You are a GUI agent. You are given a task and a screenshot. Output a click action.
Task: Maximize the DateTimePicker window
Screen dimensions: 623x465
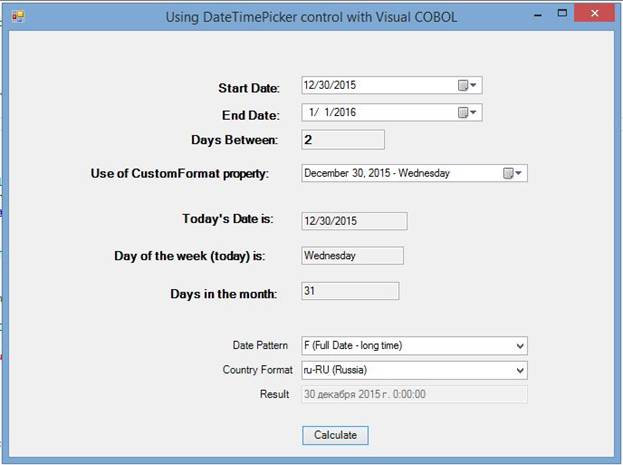click(564, 14)
